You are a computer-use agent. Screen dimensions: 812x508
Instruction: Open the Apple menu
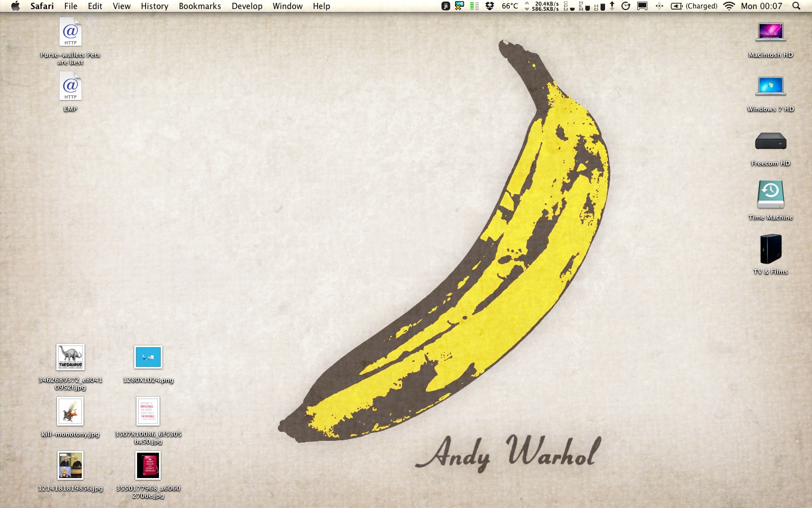(15, 6)
